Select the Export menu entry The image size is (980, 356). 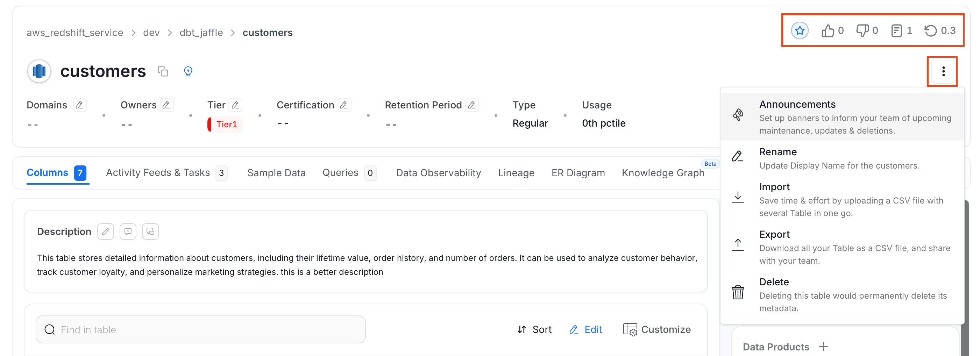(841, 247)
